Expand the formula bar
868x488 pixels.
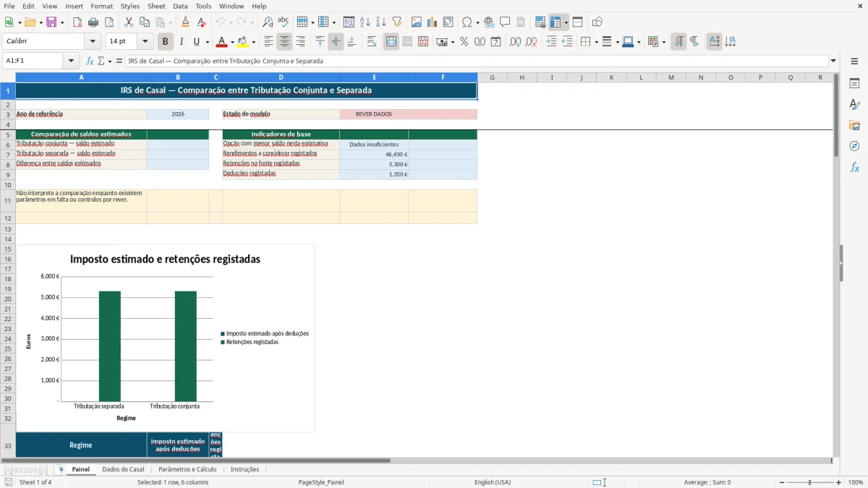[833, 61]
